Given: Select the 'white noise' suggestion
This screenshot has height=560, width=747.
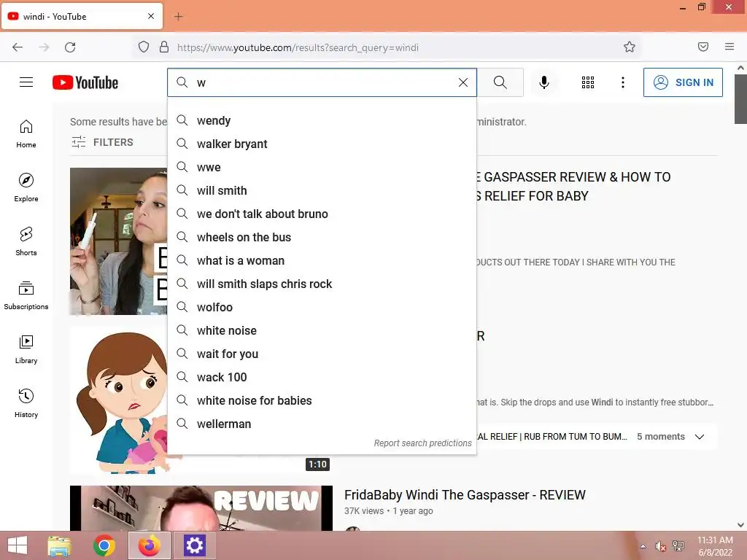Looking at the screenshot, I should tap(322, 330).
